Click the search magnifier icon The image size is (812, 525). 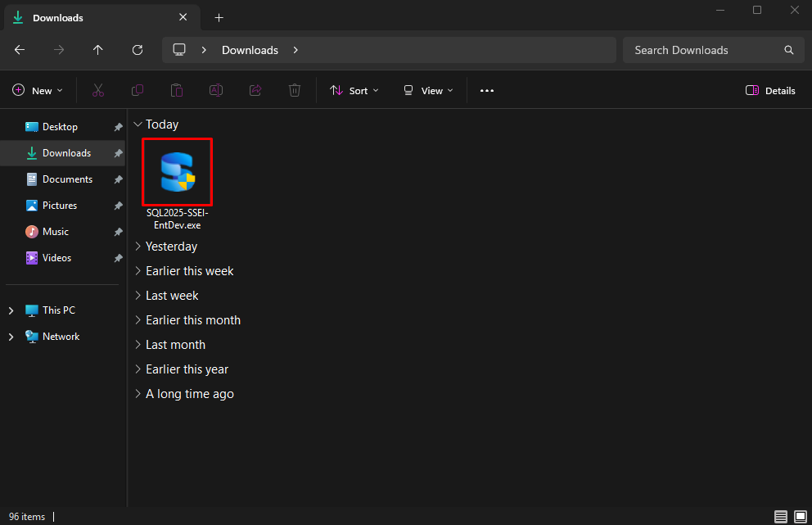(789, 50)
